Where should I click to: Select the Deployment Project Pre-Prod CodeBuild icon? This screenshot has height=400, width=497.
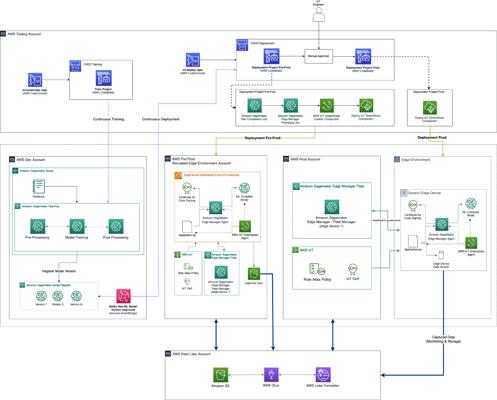tap(271, 56)
